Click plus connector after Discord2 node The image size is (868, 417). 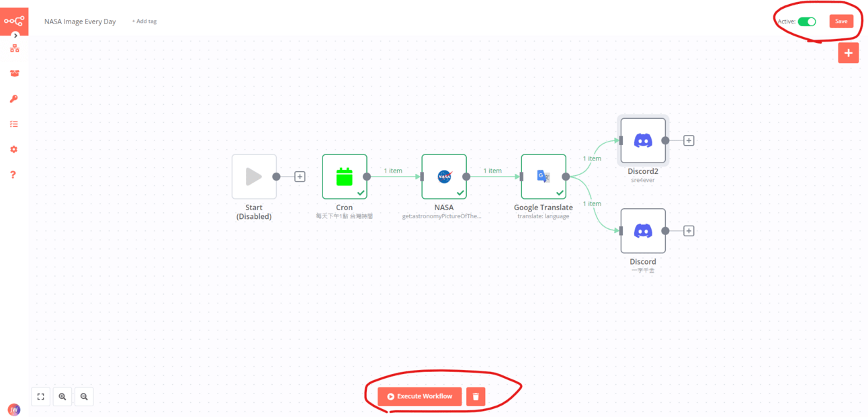[x=689, y=140]
